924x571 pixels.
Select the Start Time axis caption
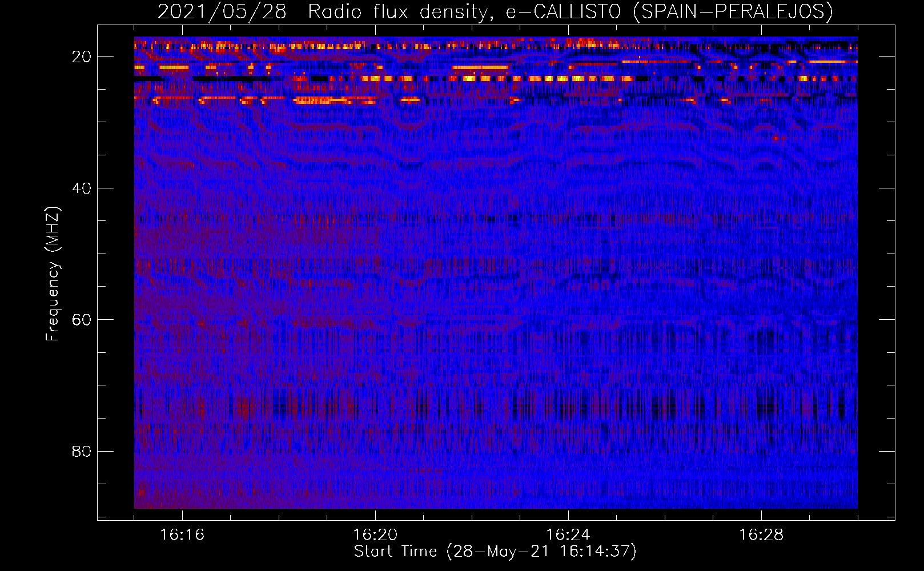[x=495, y=552]
